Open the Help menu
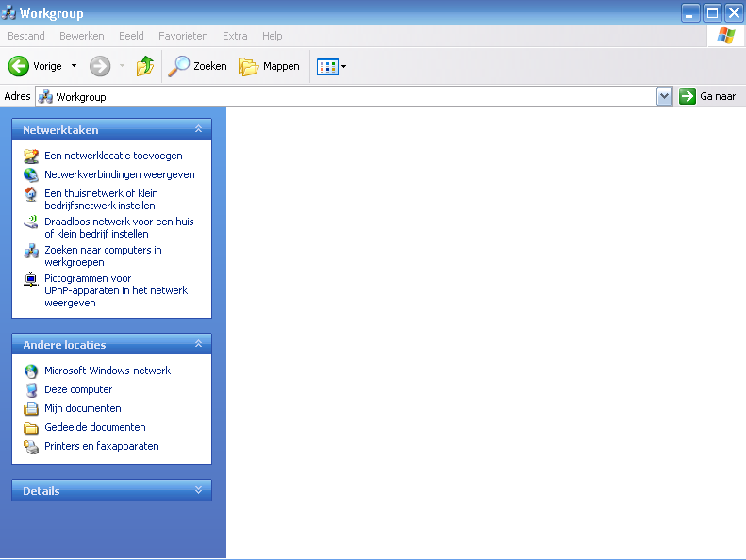The image size is (746, 560). click(x=273, y=36)
